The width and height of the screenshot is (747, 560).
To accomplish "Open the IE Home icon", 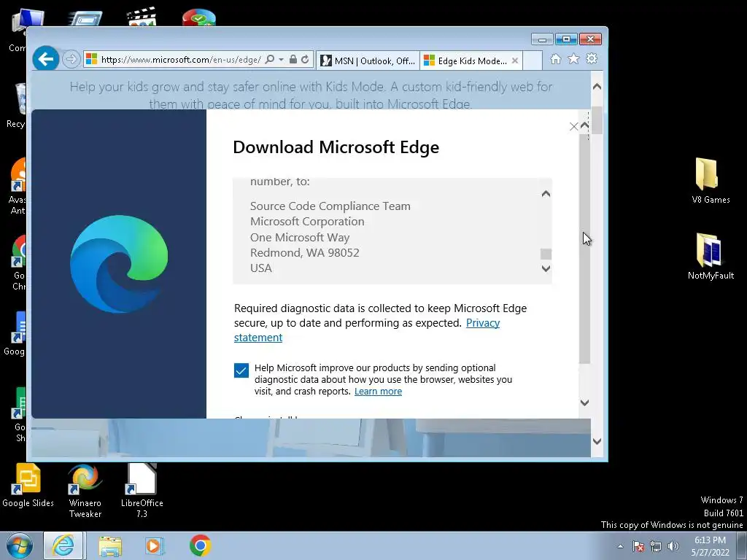I will [555, 58].
